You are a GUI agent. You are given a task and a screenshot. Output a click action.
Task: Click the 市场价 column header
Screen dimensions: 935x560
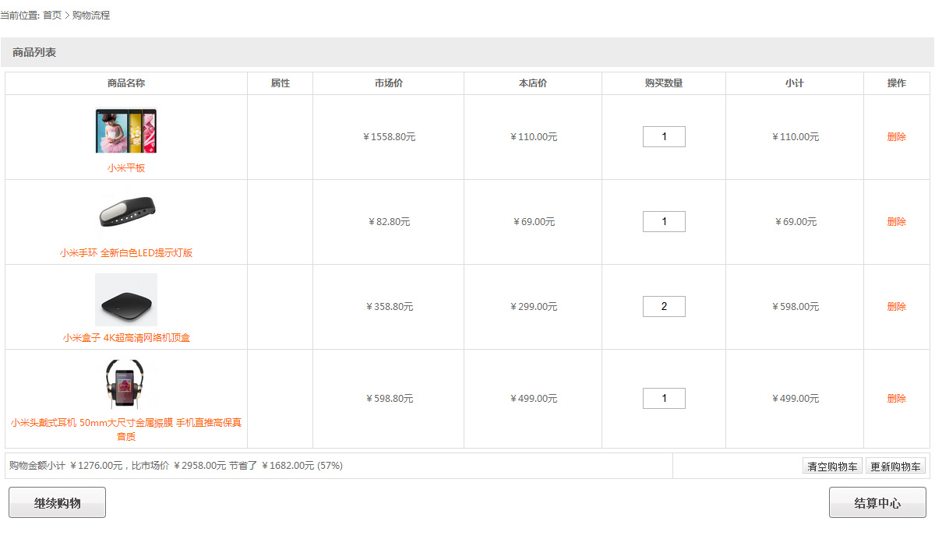389,83
